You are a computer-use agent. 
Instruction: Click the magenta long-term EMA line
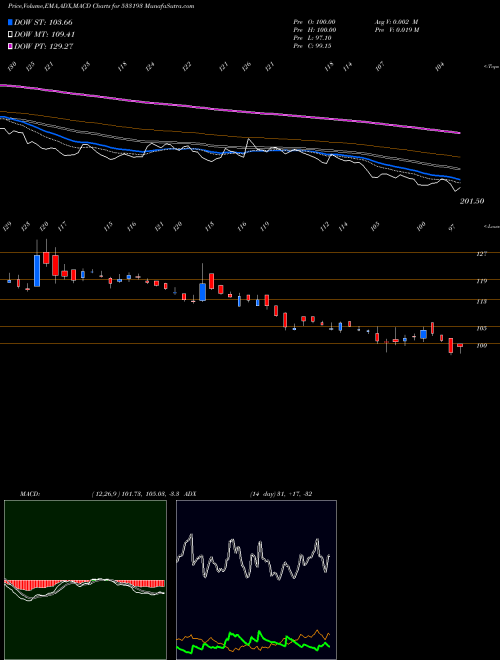coord(230,109)
